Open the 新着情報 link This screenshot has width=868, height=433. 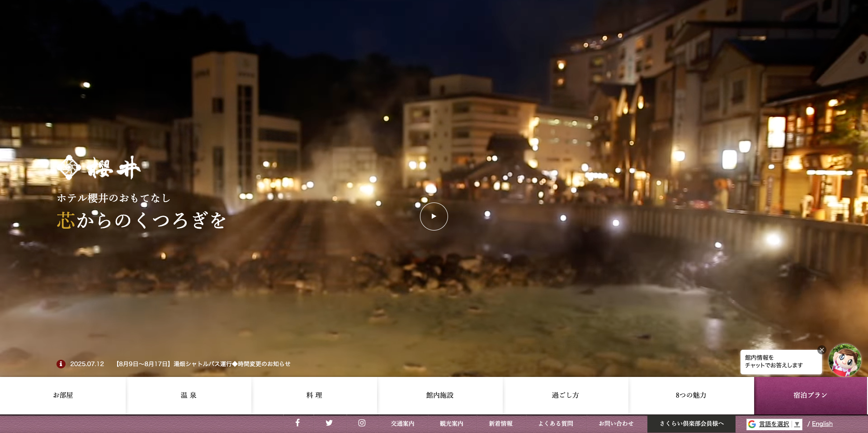[x=500, y=424]
